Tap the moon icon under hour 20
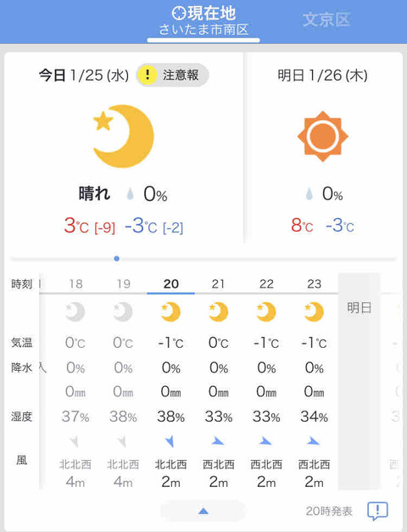Screen dimensions: 407x532 point(170,311)
